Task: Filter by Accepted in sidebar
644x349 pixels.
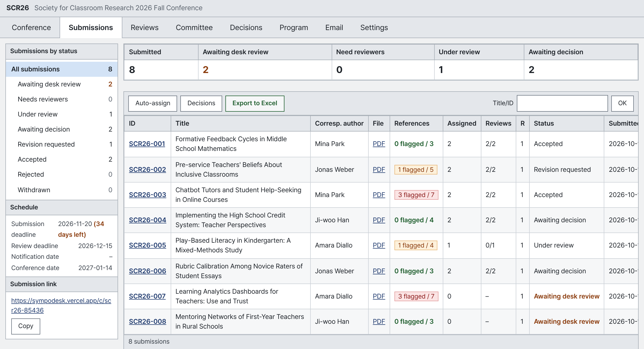Action: point(62,159)
